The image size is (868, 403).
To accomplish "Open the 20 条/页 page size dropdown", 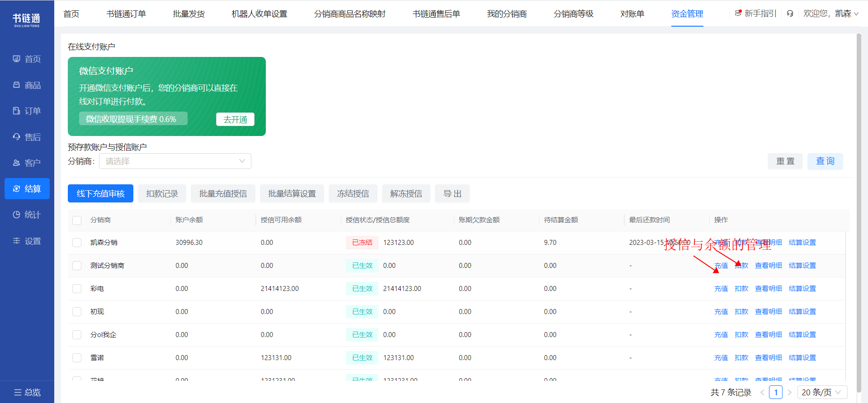I will 822,392.
